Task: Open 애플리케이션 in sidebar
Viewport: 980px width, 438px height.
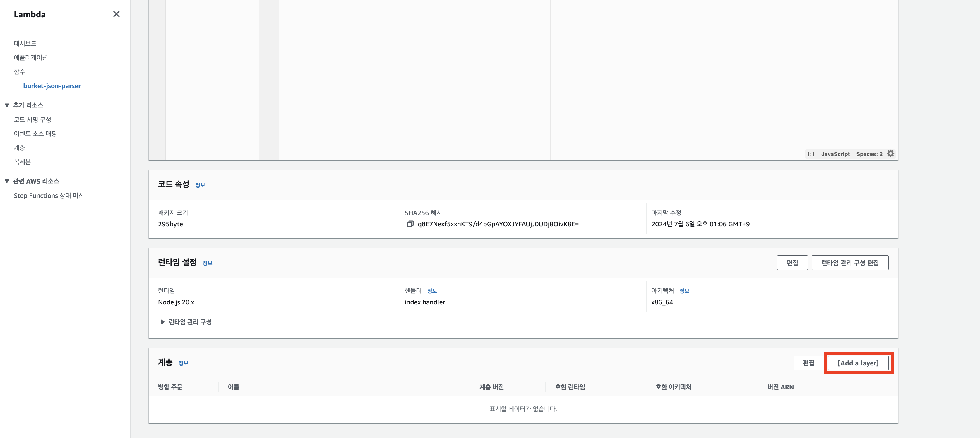Action: 30,57
